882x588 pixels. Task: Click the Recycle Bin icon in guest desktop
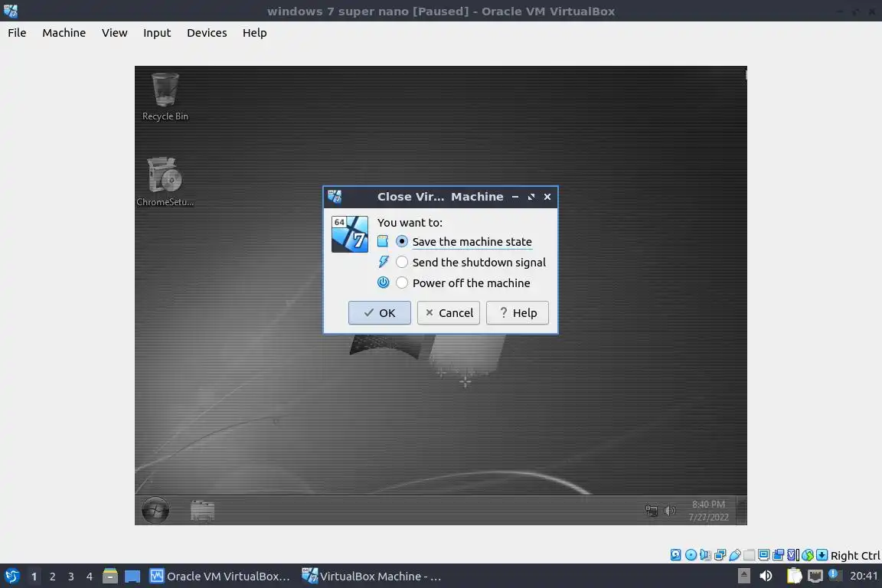coord(165,96)
